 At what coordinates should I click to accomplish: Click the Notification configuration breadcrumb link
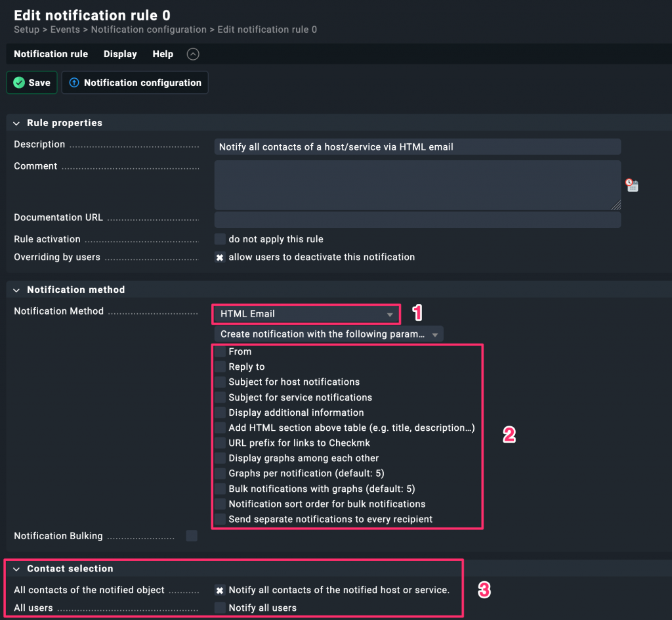(148, 30)
